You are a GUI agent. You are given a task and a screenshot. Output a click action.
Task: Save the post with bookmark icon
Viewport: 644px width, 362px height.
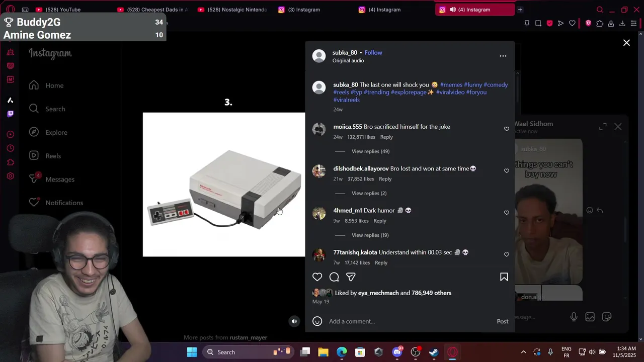tap(504, 277)
